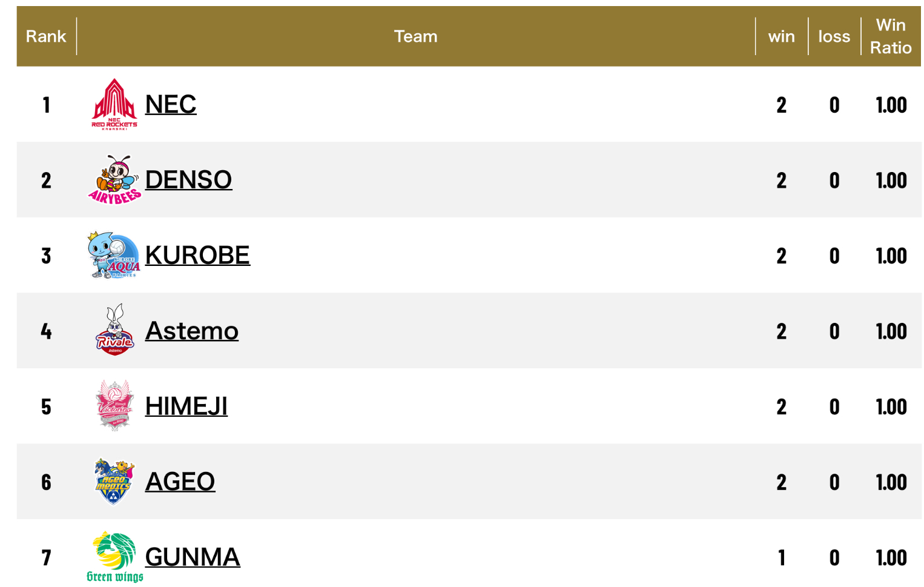This screenshot has width=924, height=587.
Task: Open the AGEO team link
Action: click(x=180, y=482)
